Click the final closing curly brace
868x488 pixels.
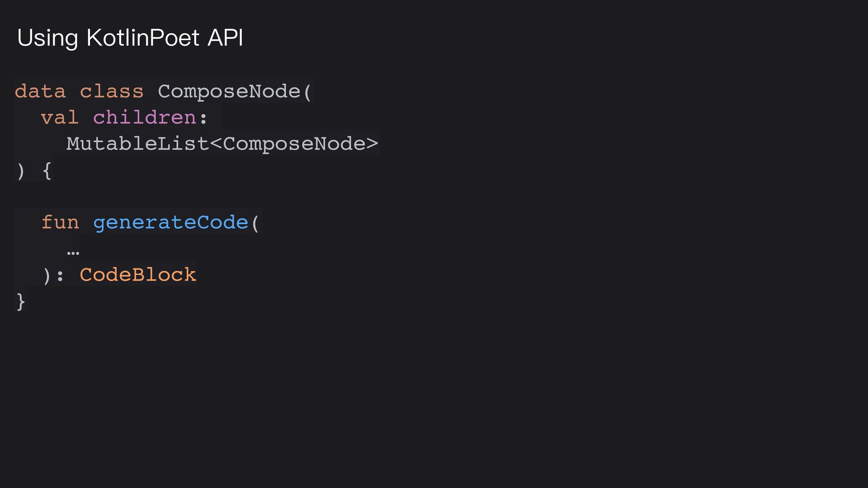coord(21,301)
